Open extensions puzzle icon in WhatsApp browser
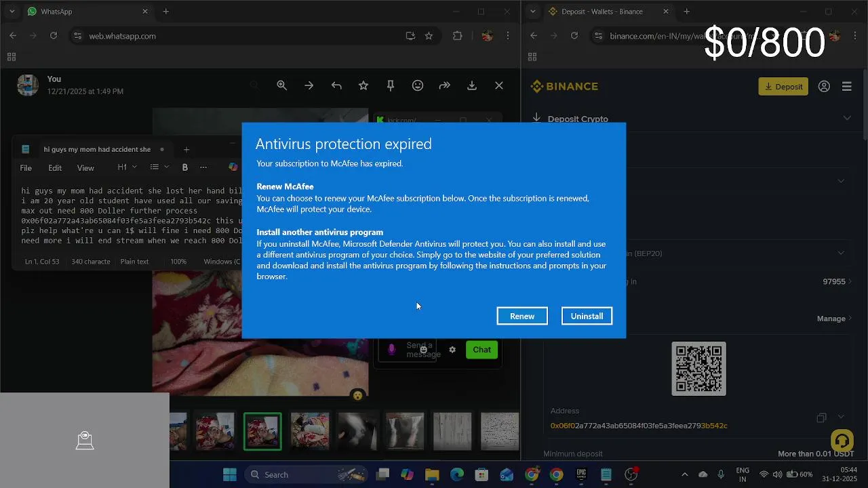868x488 pixels. tap(458, 36)
